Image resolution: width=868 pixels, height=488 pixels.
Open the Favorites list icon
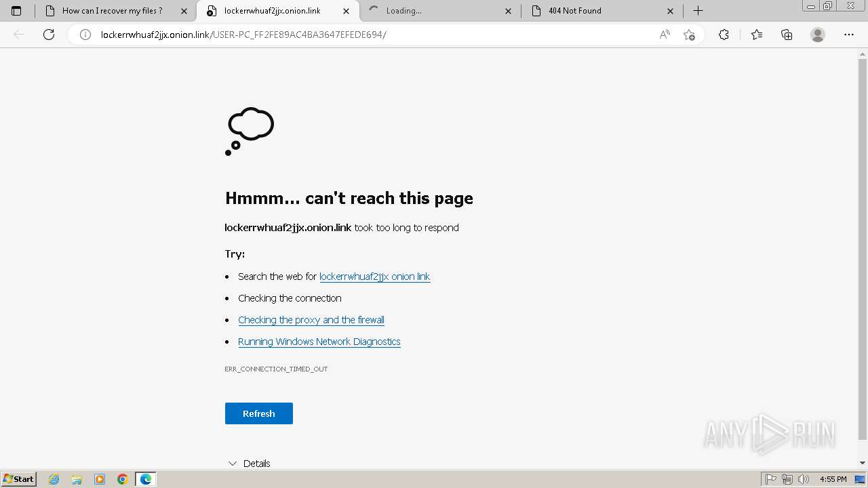[757, 35]
